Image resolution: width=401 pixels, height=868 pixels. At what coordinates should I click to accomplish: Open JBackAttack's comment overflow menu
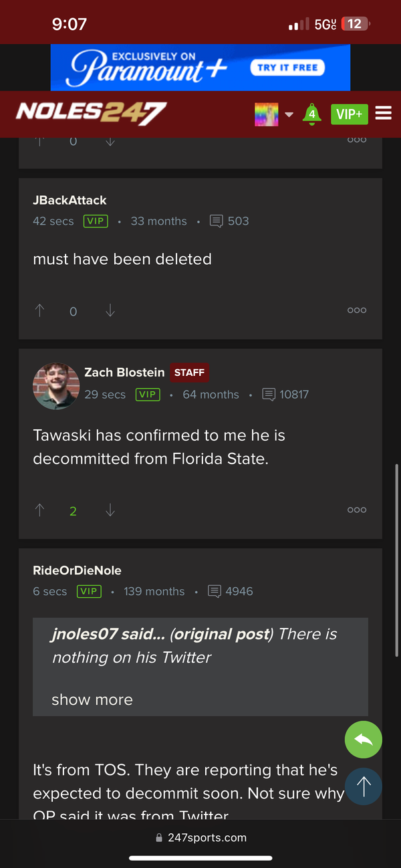click(357, 310)
